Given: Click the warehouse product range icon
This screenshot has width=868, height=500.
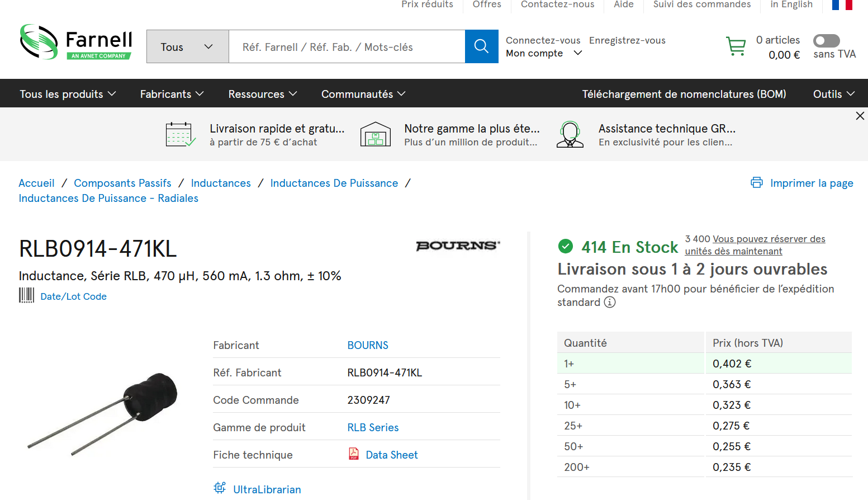Looking at the screenshot, I should [376, 134].
